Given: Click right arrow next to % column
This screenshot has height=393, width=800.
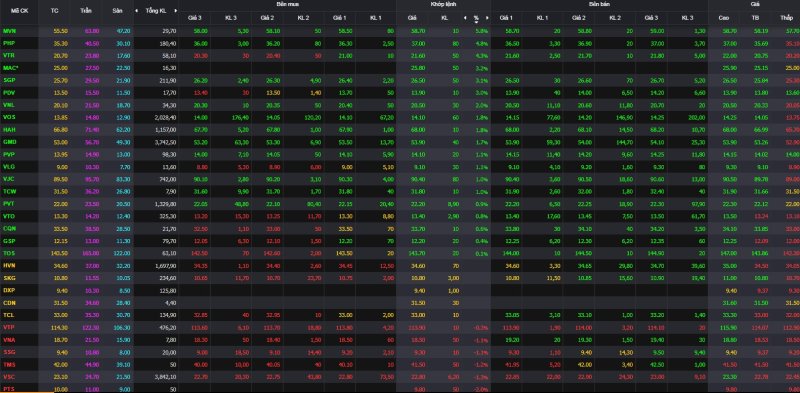Looking at the screenshot, I should click(487, 18).
